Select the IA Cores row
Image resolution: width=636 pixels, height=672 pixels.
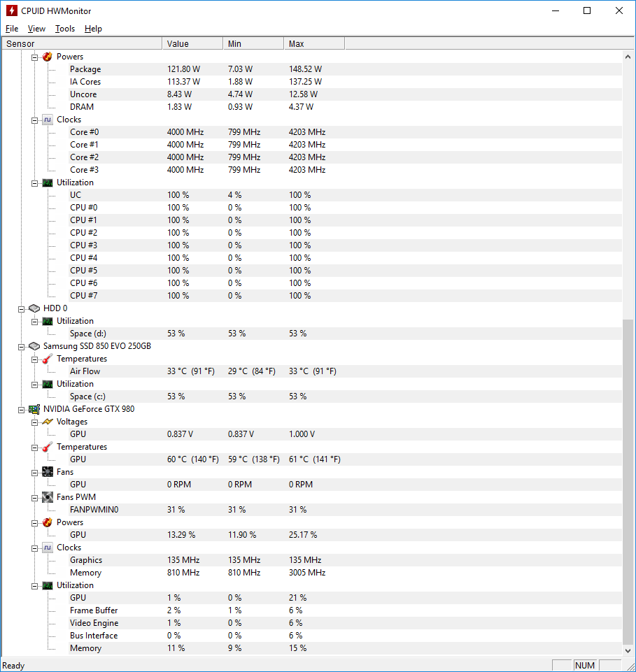345,82
